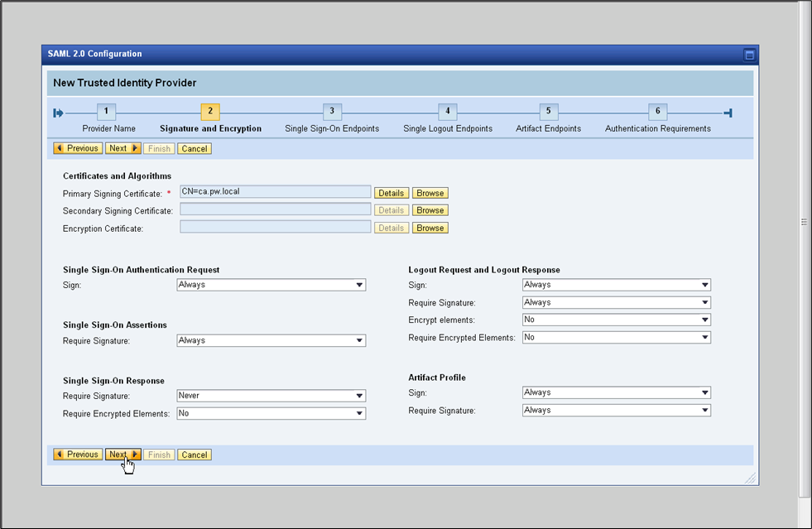View Details of Primary Signing Certificate

coord(391,193)
